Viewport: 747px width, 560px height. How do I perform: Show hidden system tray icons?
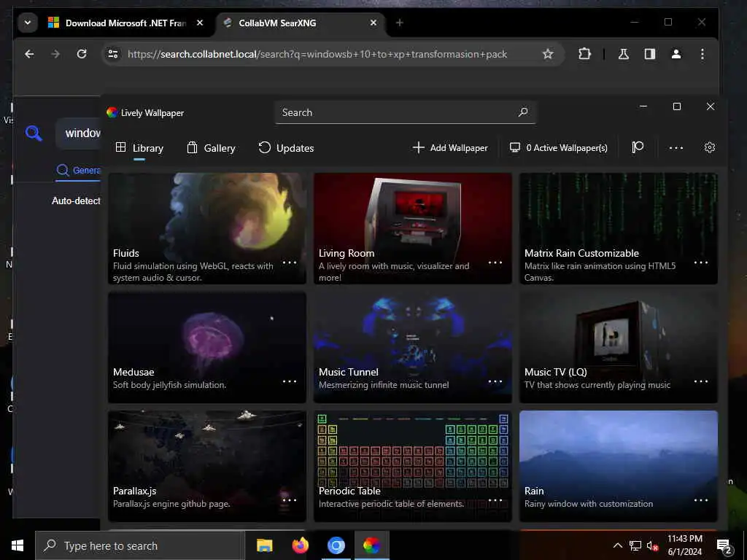click(x=617, y=545)
